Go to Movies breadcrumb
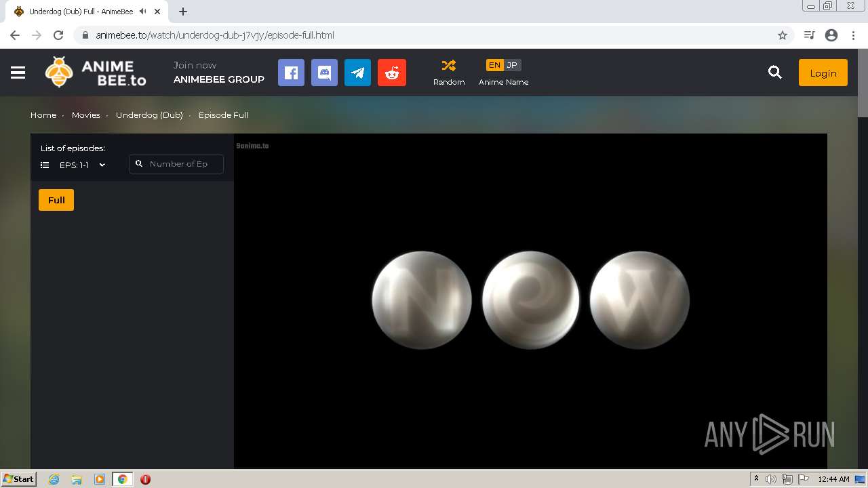The image size is (868, 488). tap(86, 115)
